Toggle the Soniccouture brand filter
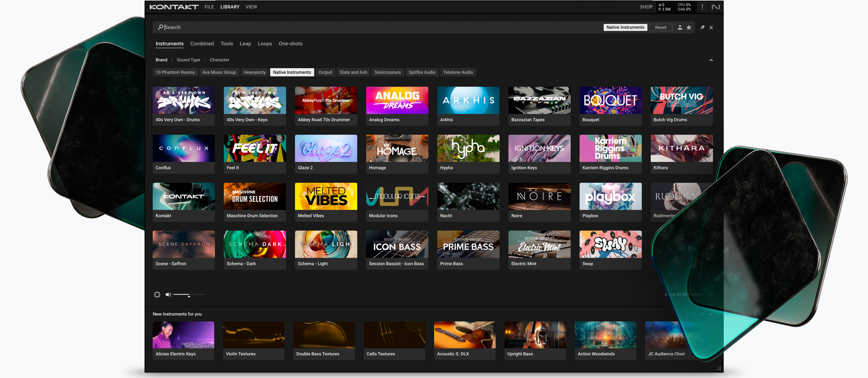Screen dimensions: 868x378 point(387,72)
